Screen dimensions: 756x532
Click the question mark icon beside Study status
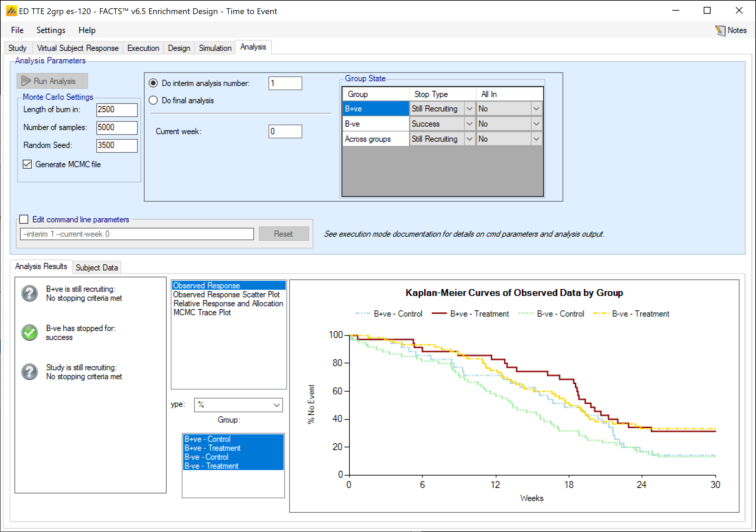pos(30,372)
